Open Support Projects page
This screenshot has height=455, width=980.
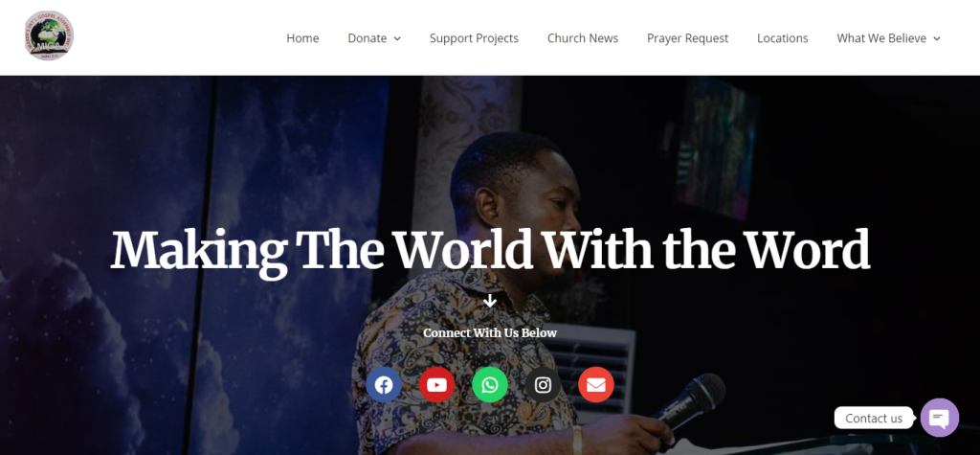click(x=474, y=38)
